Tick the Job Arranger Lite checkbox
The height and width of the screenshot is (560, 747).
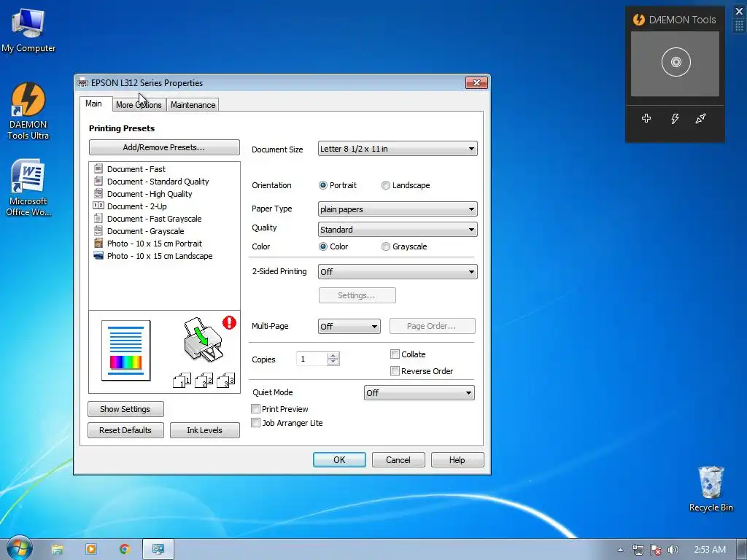click(256, 422)
